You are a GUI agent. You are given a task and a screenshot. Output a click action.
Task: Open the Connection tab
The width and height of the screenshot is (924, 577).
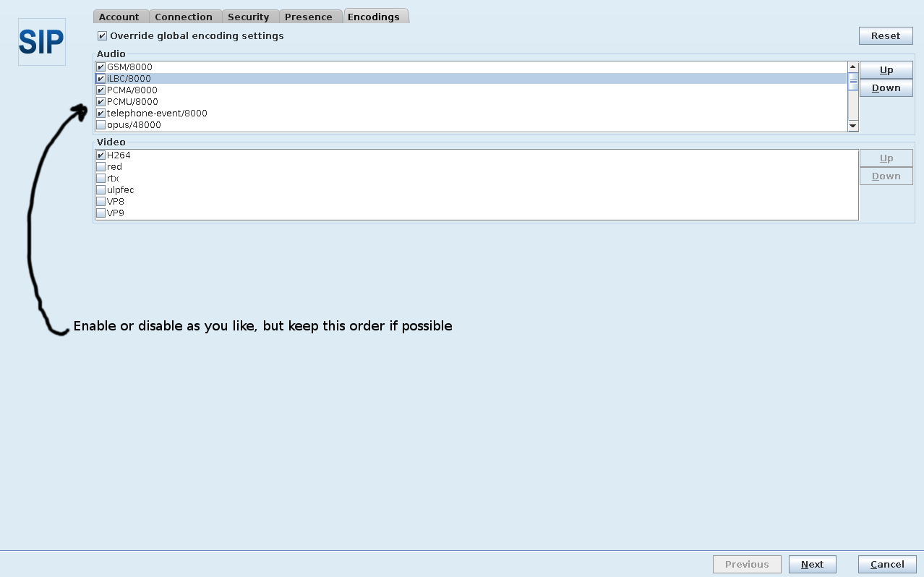click(184, 17)
